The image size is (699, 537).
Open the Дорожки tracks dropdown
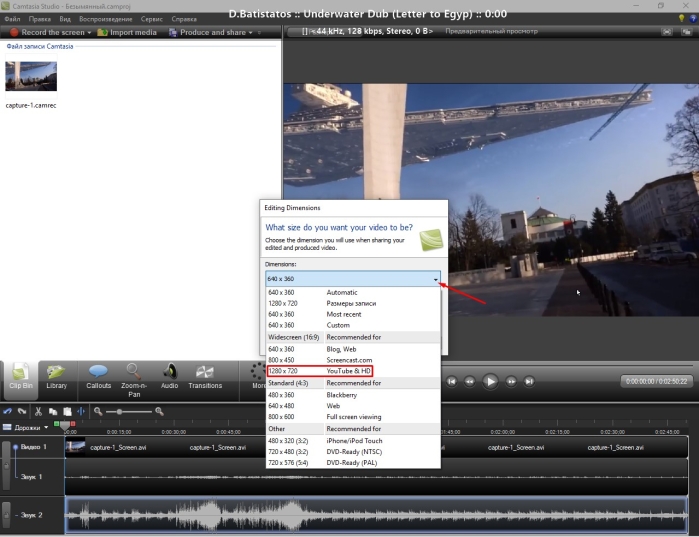46,427
